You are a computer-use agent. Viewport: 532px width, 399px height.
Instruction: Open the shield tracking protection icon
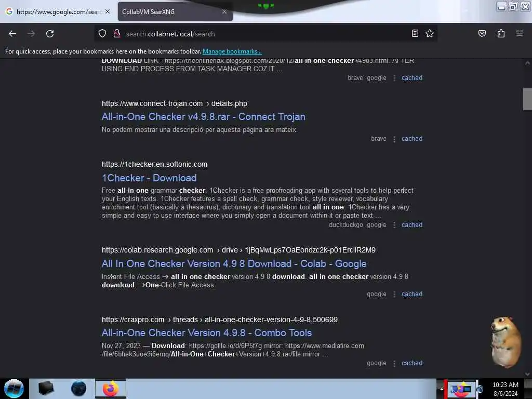click(102, 34)
